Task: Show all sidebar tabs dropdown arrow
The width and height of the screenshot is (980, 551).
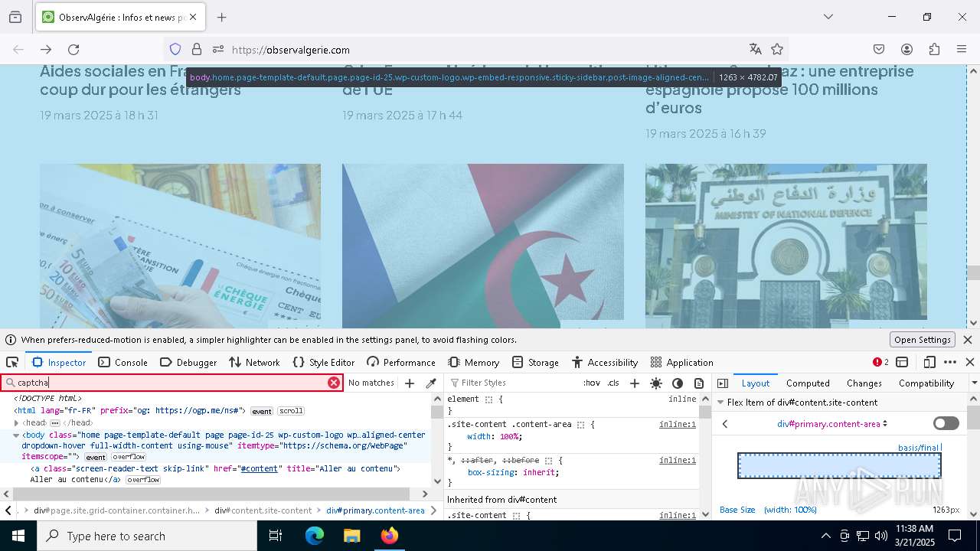Action: click(x=974, y=383)
